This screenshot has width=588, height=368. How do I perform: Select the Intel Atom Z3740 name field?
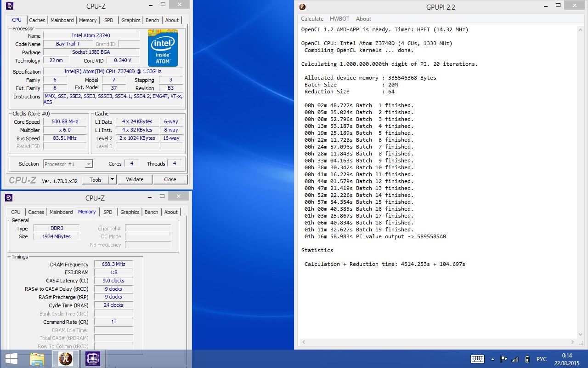click(x=91, y=35)
